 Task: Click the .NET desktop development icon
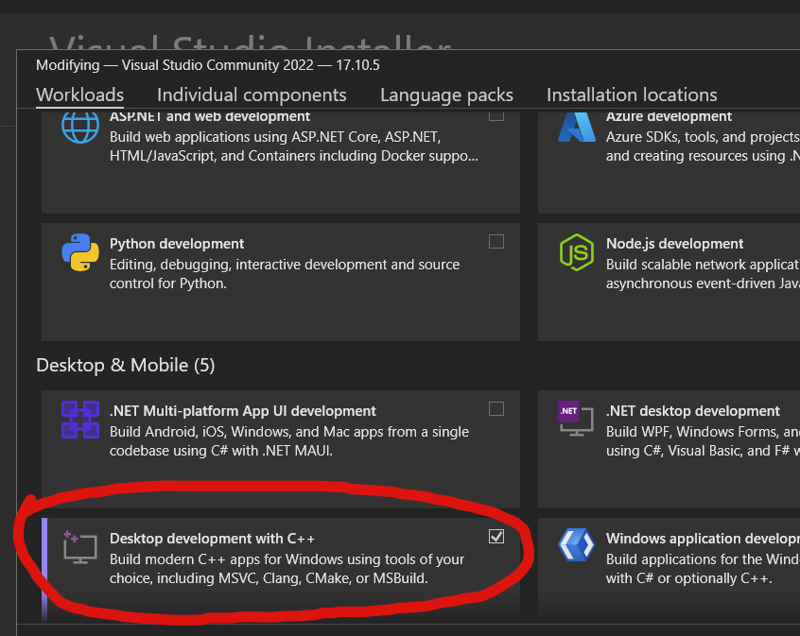[x=577, y=419]
